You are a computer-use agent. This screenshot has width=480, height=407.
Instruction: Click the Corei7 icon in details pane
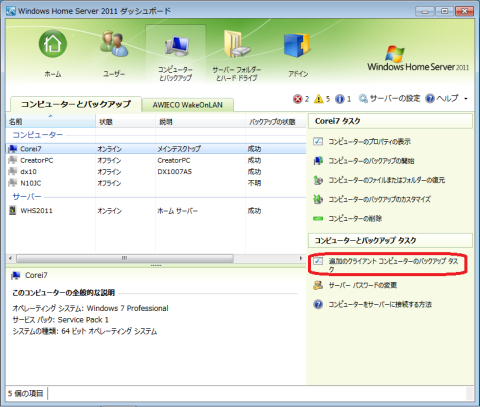[16, 275]
